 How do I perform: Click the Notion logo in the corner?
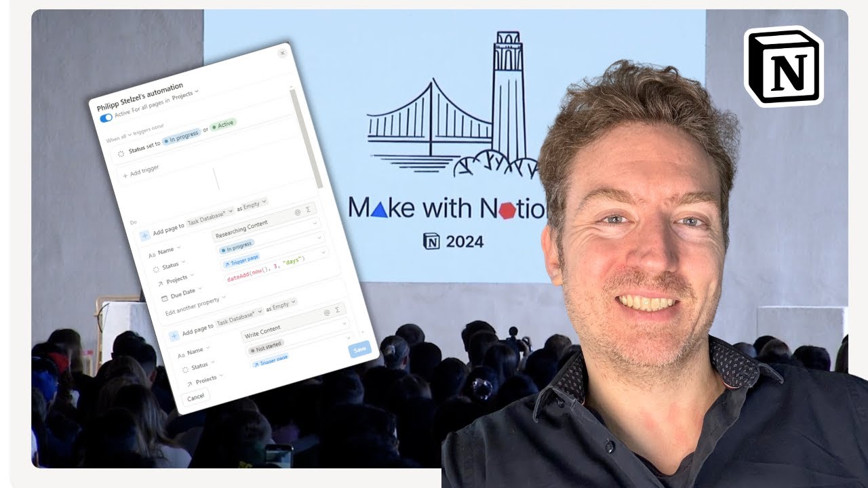click(783, 66)
